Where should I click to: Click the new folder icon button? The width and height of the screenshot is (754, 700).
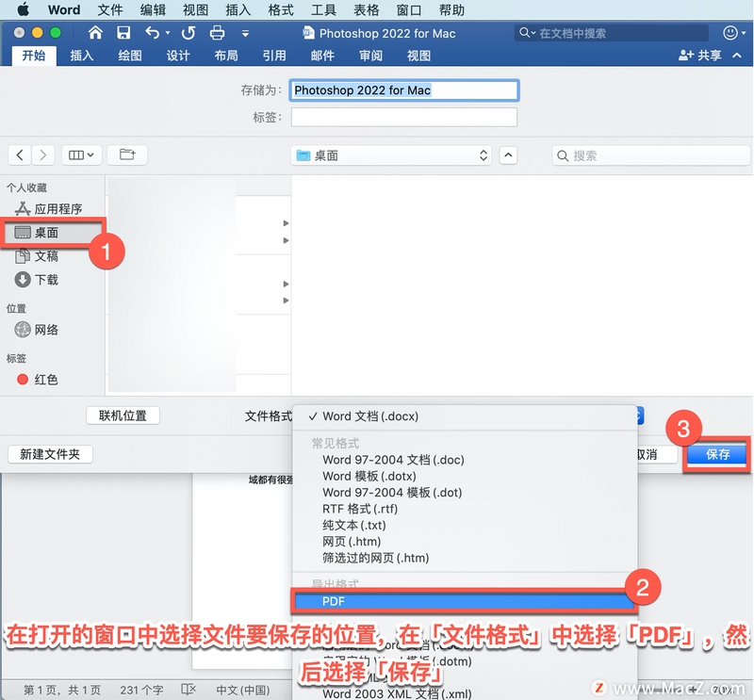point(127,155)
